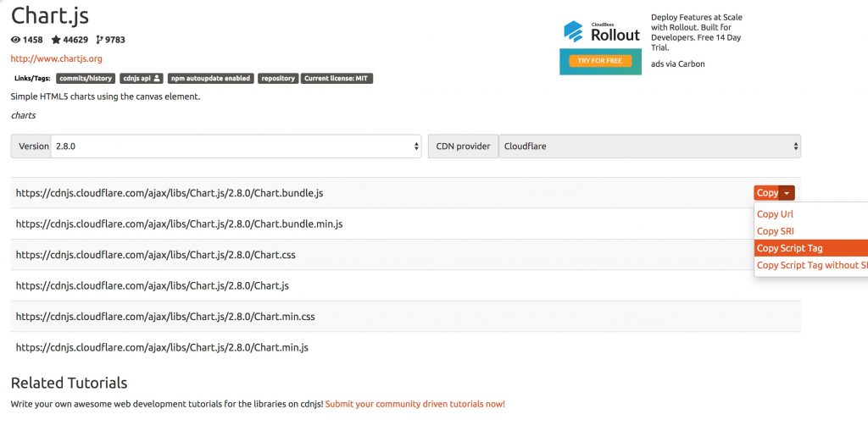This screenshot has height=431, width=868.
Task: Click the npm autoupdate enabled tag
Action: coord(210,78)
